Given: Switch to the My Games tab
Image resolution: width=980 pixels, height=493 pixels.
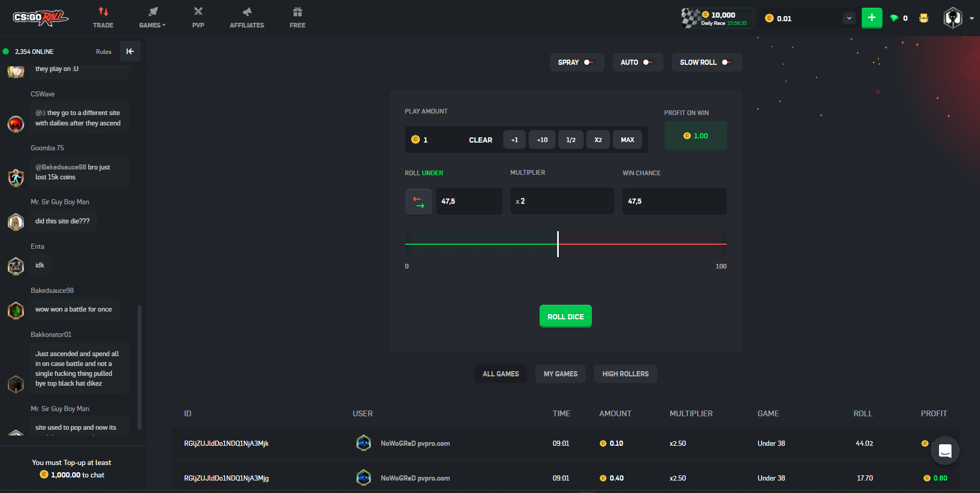Looking at the screenshot, I should 560,374.
